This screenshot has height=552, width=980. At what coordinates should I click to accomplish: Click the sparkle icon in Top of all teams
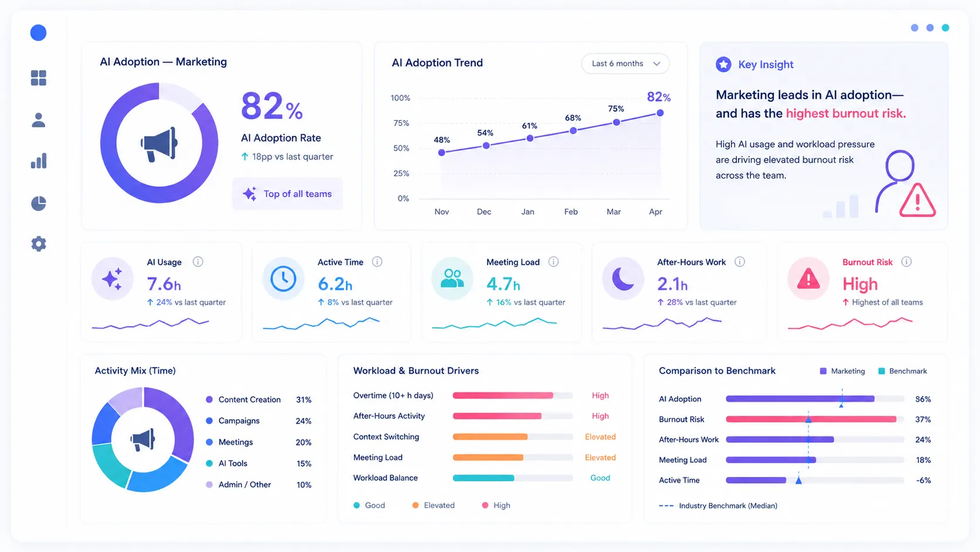coord(250,194)
